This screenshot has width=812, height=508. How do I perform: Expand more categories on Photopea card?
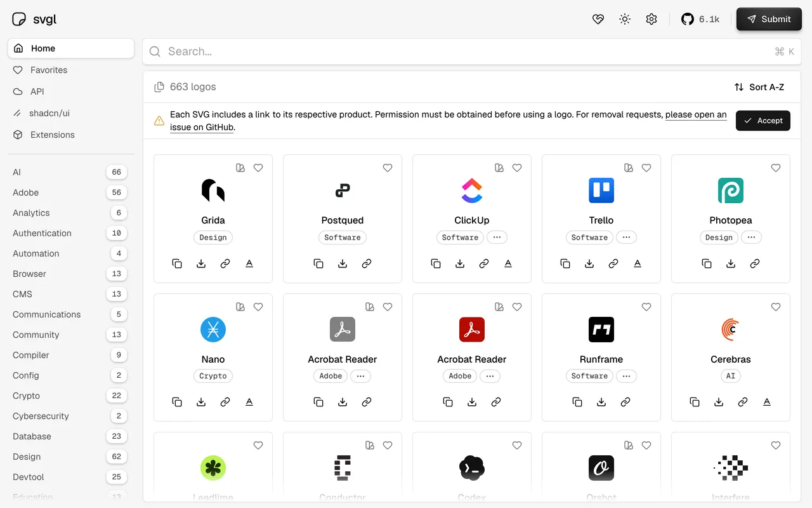(x=752, y=237)
